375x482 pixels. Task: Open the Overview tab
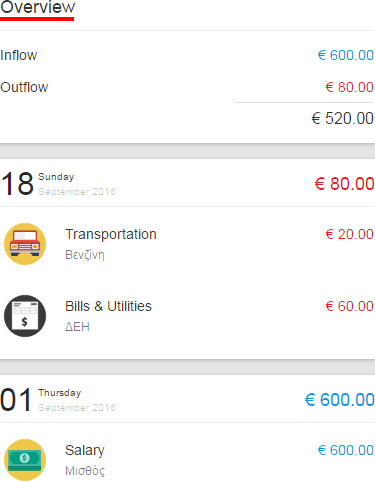point(37,8)
